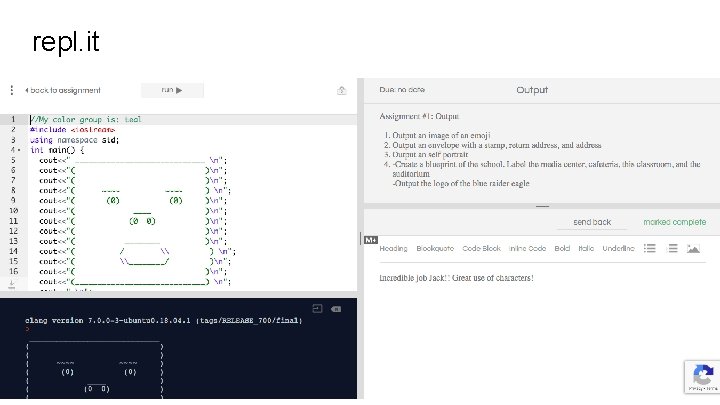The width and height of the screenshot is (720, 405).
Task: Click the 'Assignment #1: Output' title
Action: click(x=419, y=116)
